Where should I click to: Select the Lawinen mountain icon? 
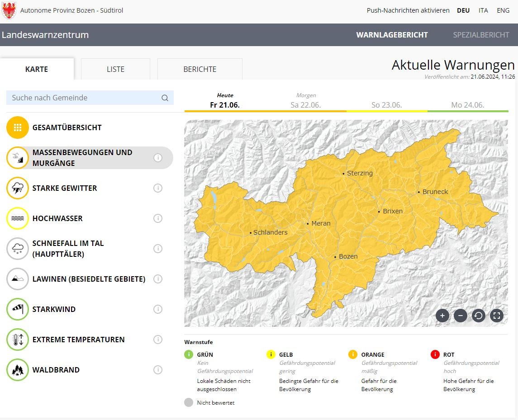(18, 279)
